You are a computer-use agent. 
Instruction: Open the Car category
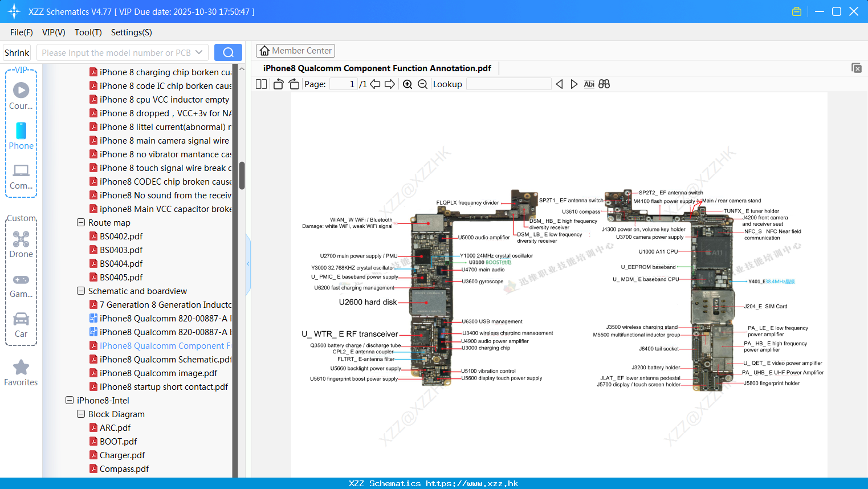point(21,325)
